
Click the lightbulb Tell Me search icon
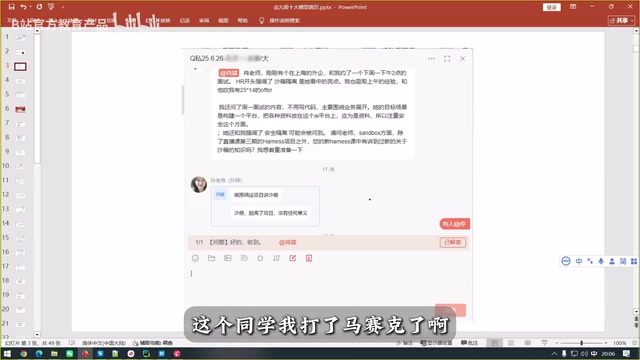262,20
